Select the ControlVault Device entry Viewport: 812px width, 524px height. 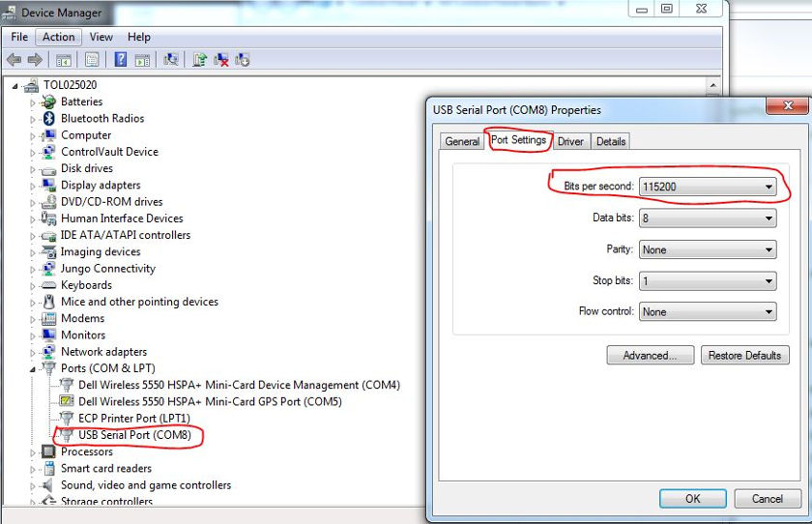[110, 152]
